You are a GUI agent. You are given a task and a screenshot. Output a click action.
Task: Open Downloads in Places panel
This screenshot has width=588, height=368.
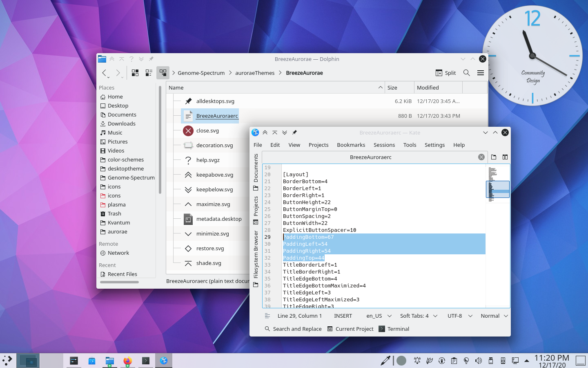[x=121, y=123]
